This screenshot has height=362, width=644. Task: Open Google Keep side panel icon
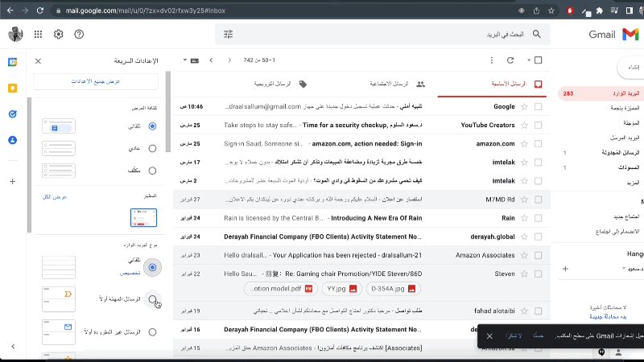[12, 88]
